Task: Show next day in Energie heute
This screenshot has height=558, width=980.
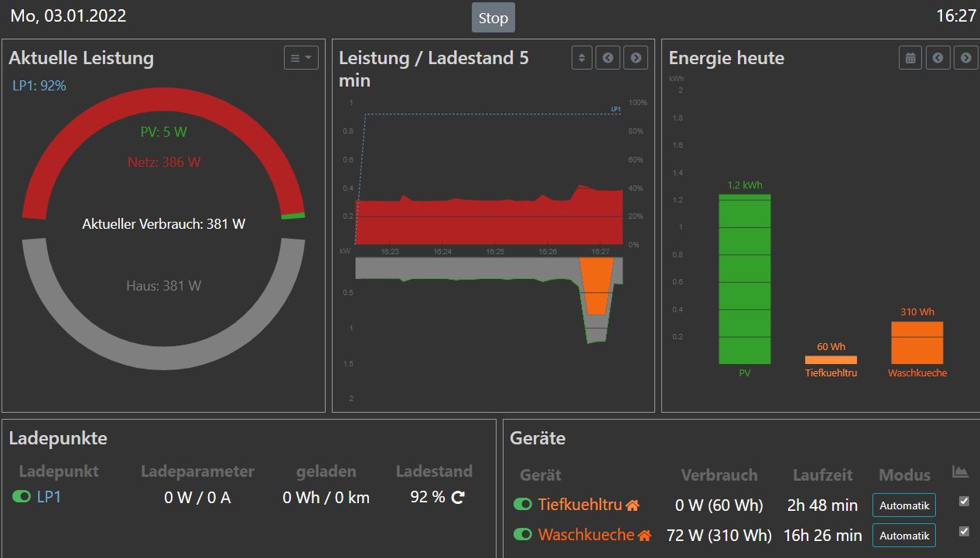Action: (x=965, y=58)
